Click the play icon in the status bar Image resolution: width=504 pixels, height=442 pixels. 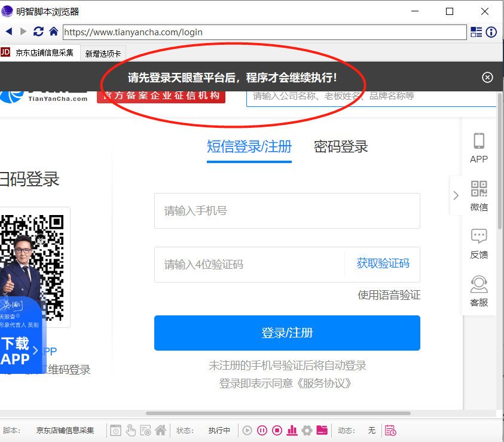(x=247, y=431)
